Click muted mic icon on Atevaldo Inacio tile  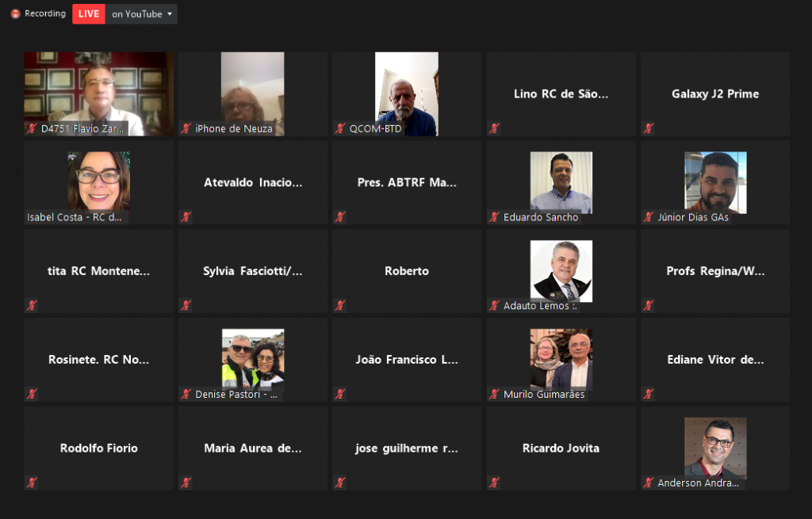186,217
